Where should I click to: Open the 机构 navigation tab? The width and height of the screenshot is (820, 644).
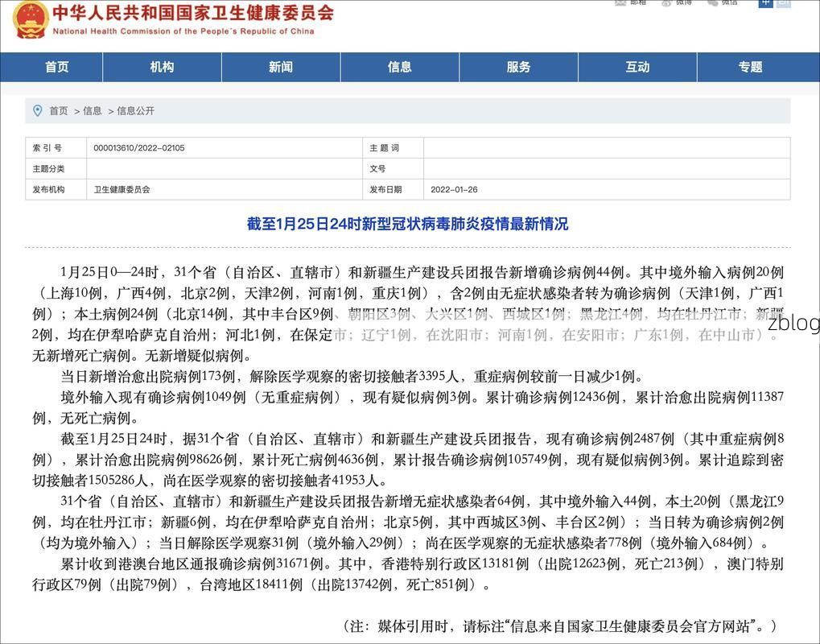162,67
